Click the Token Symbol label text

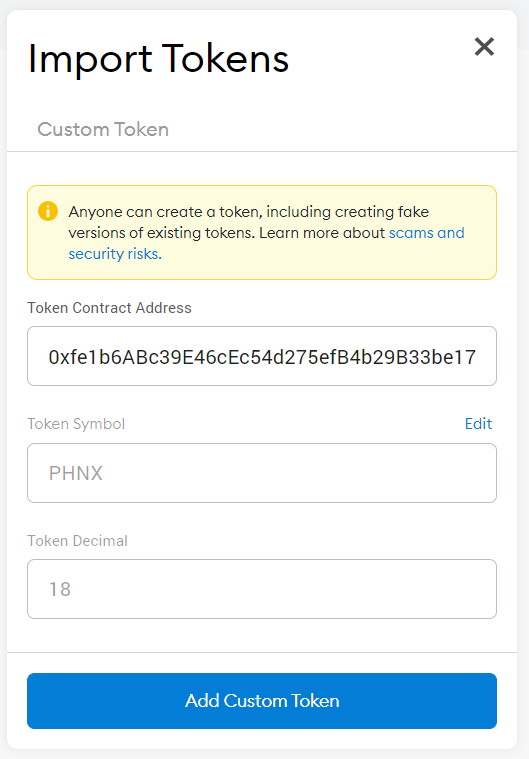click(76, 424)
